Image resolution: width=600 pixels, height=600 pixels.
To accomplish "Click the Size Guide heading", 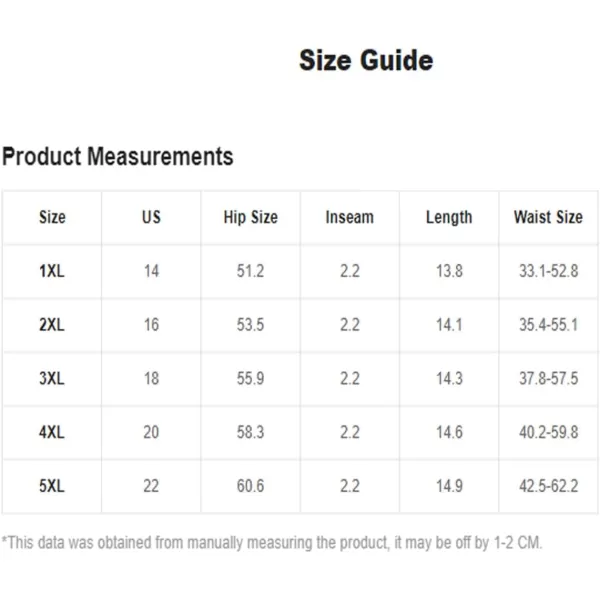I will click(x=366, y=60).
